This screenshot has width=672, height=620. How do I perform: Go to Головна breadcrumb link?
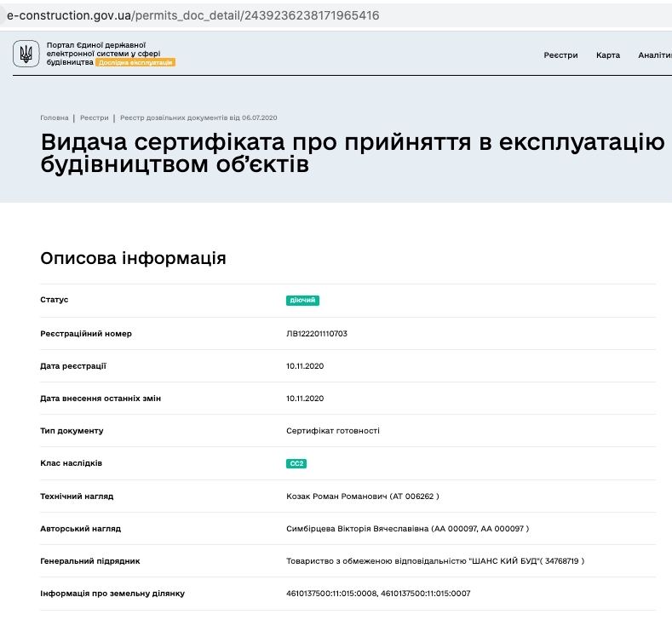(x=55, y=118)
